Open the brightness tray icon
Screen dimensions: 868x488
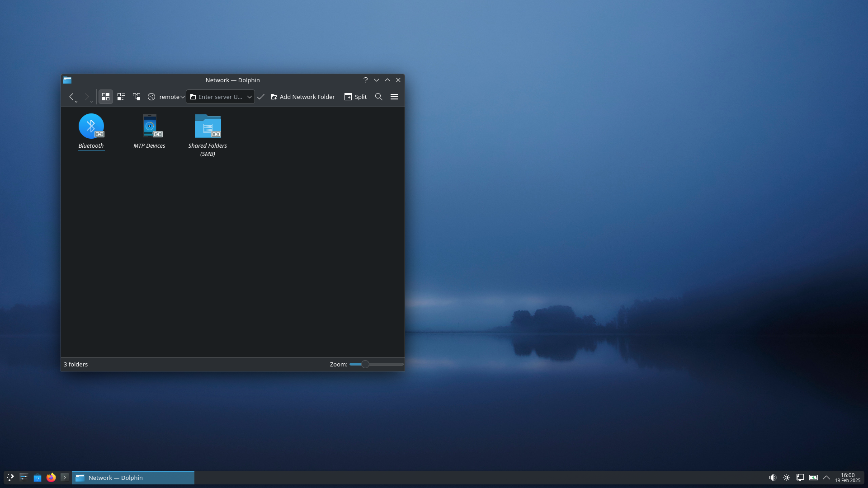(x=787, y=478)
